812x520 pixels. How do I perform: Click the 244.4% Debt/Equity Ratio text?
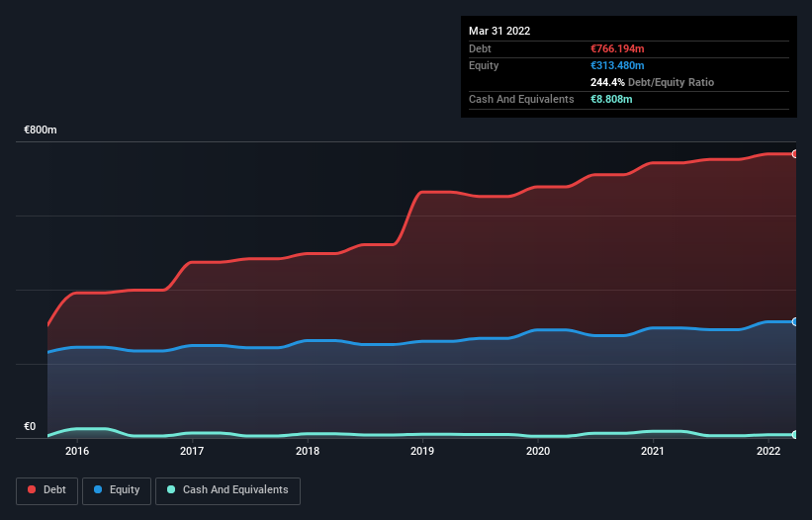(x=652, y=82)
